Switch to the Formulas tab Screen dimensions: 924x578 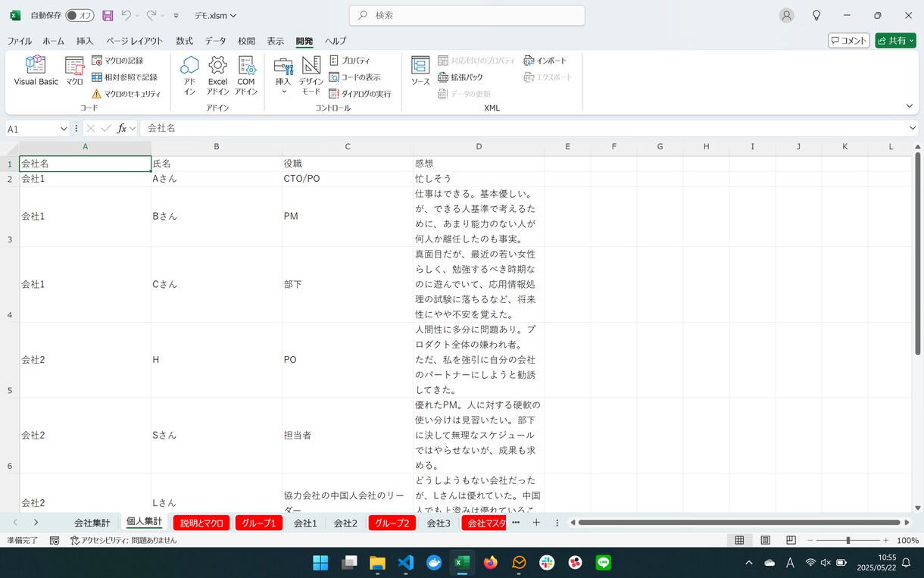[x=184, y=41]
